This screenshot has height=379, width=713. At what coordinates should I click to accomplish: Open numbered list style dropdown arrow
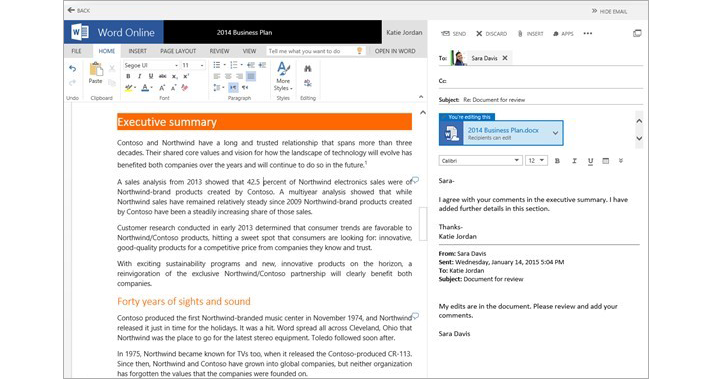[x=241, y=65]
